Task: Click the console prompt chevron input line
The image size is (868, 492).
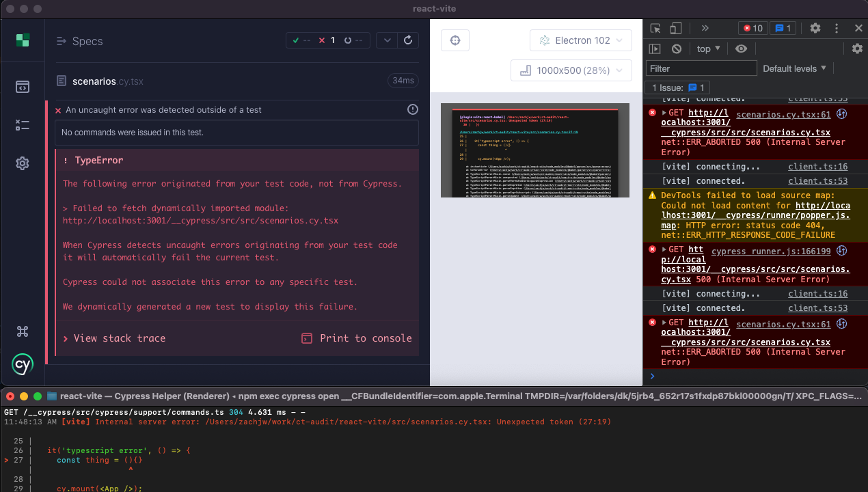Action: click(755, 376)
